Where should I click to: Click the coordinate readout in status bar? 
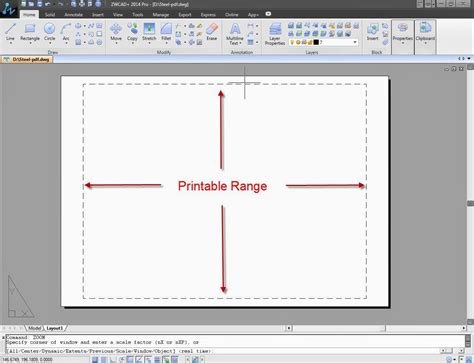(x=27, y=360)
